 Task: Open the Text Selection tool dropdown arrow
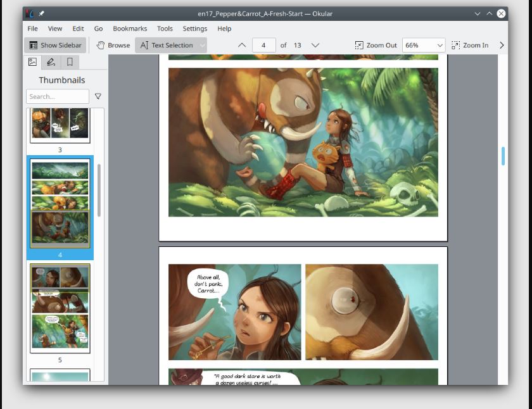[203, 45]
